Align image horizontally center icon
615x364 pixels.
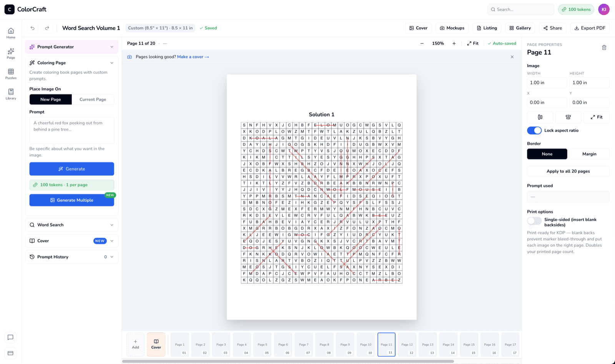point(540,117)
